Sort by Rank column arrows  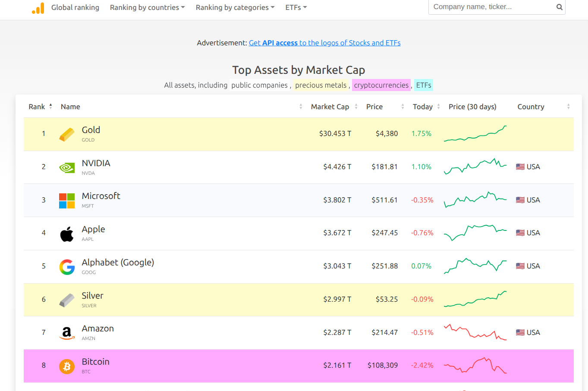click(x=50, y=106)
